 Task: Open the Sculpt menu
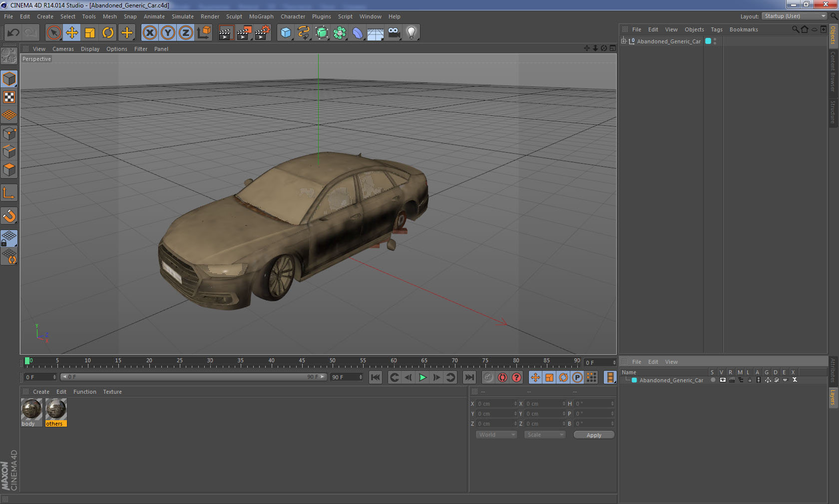234,16
